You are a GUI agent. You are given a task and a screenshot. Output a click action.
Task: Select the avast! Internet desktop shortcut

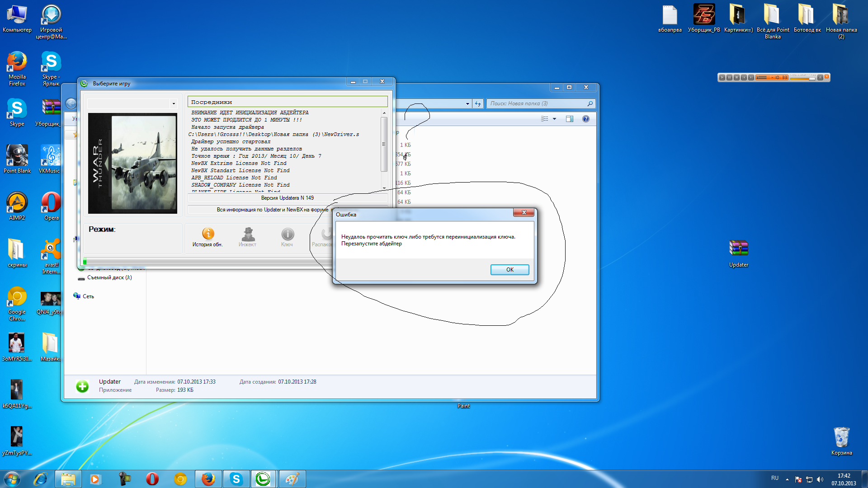[51, 256]
